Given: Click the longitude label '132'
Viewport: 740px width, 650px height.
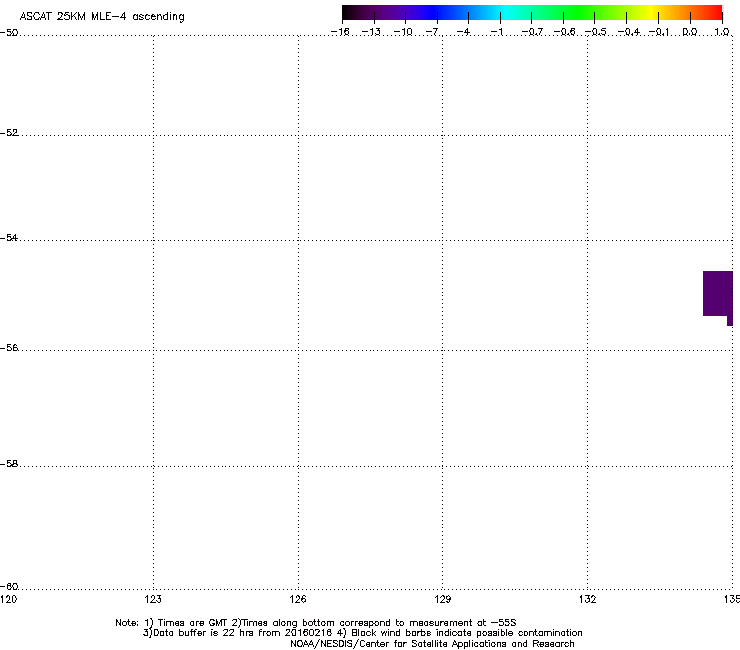Looking at the screenshot, I should coord(588,599).
